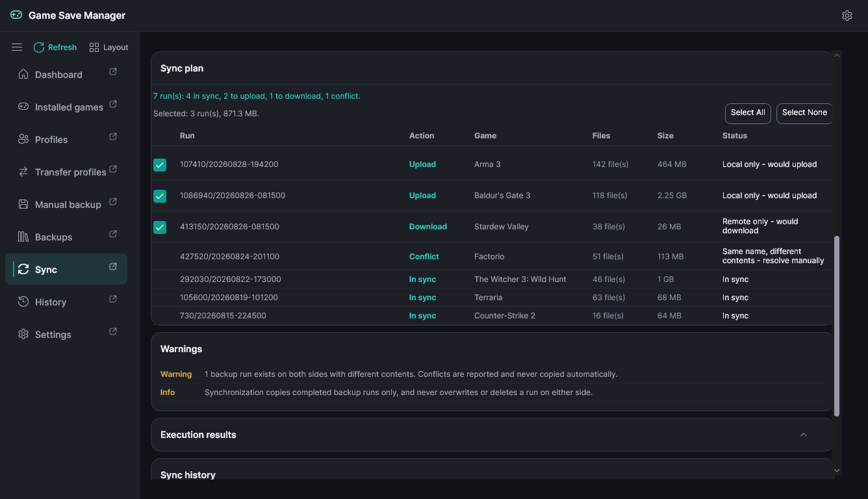This screenshot has width=868, height=499.
Task: Click the scrollbar up arrow
Action: tap(837, 56)
